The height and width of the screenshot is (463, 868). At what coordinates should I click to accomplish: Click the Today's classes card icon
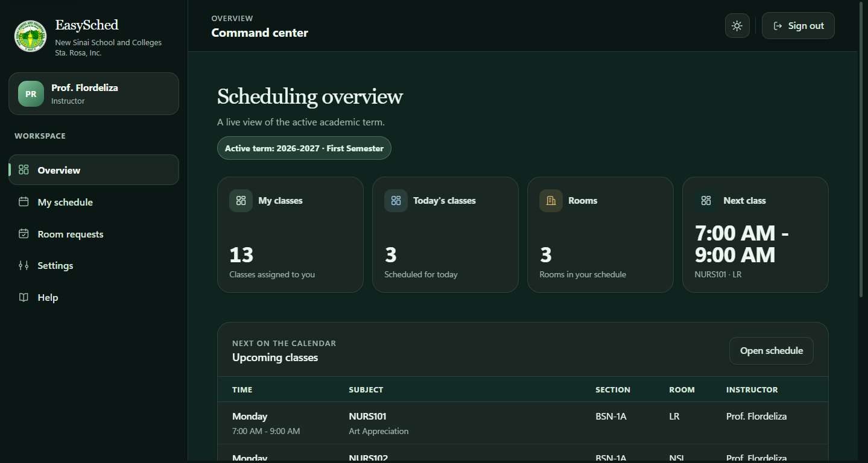[x=396, y=201]
